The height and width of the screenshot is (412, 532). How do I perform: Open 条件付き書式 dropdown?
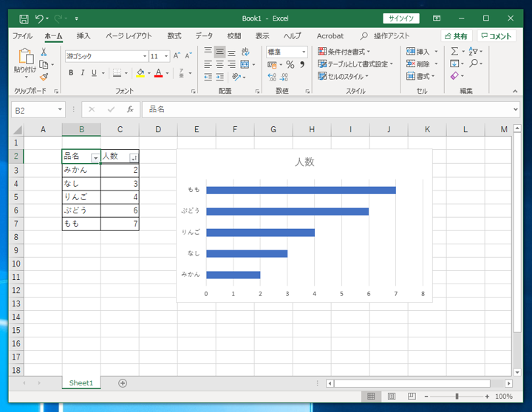coord(344,52)
